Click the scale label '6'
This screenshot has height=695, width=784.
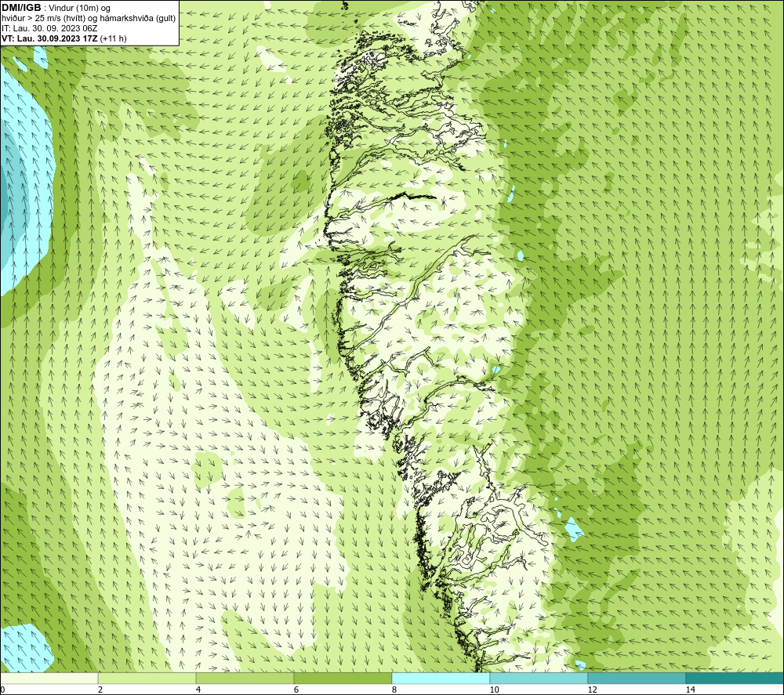pyautogui.click(x=296, y=690)
